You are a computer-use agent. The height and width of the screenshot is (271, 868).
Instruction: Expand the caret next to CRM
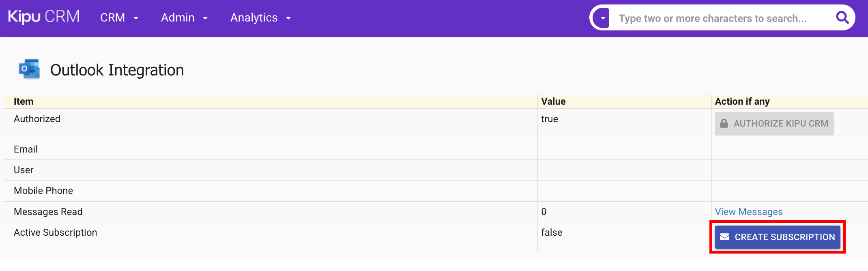136,18
